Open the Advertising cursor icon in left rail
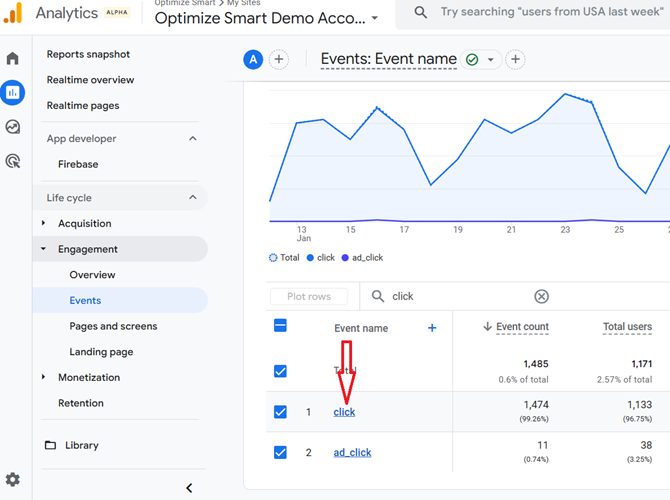Screen dimensions: 670x500 tap(12, 161)
